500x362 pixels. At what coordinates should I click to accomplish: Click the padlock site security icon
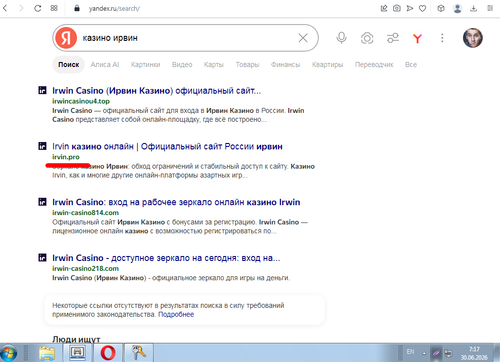coord(77,8)
